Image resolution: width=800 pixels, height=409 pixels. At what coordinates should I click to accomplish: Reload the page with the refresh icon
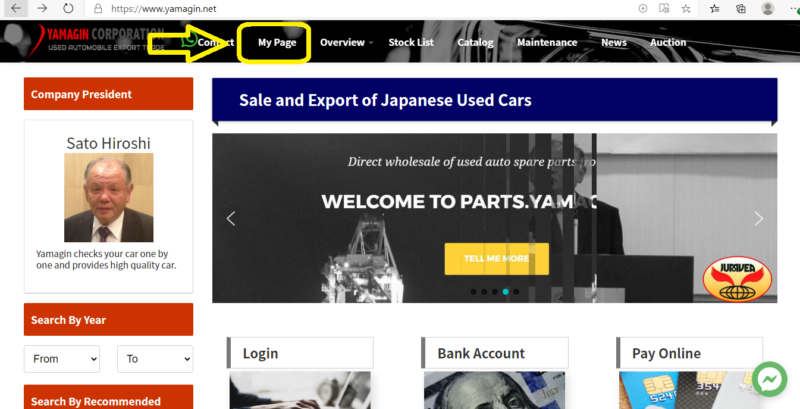(x=68, y=8)
